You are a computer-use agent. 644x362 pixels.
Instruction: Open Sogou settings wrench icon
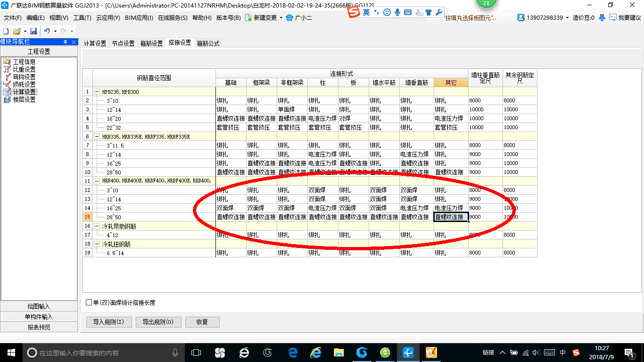tap(438, 12)
